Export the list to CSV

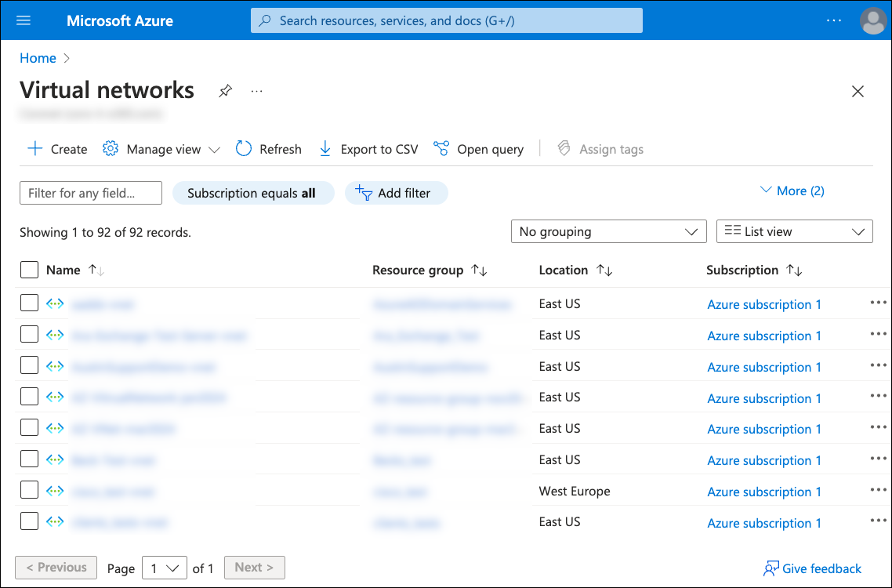[368, 149]
